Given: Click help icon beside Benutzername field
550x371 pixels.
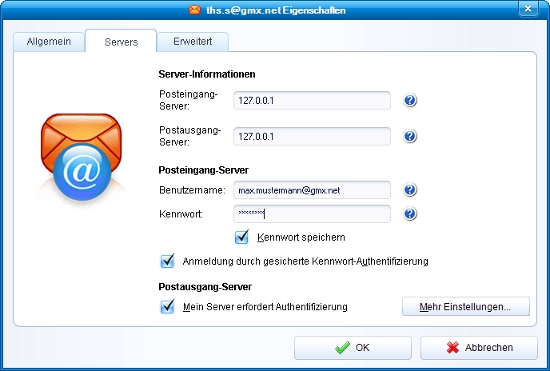Looking at the screenshot, I should click(410, 190).
